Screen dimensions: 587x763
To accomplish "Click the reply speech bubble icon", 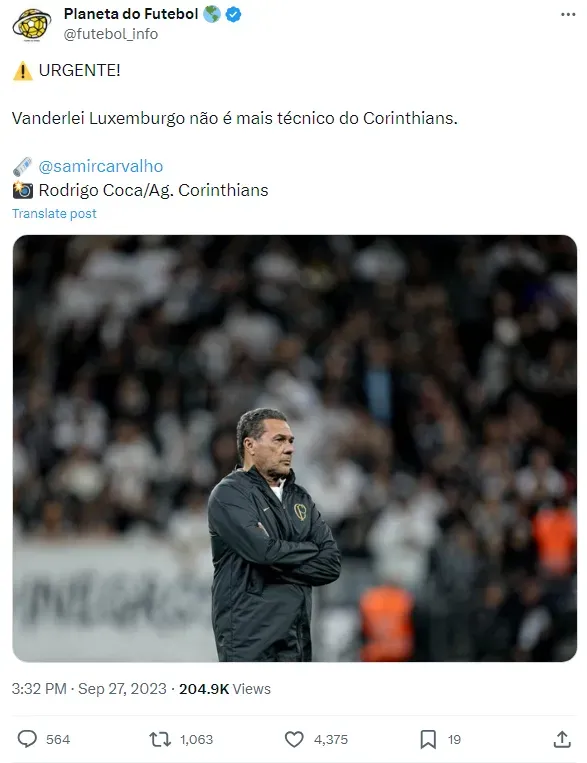I will 27,739.
